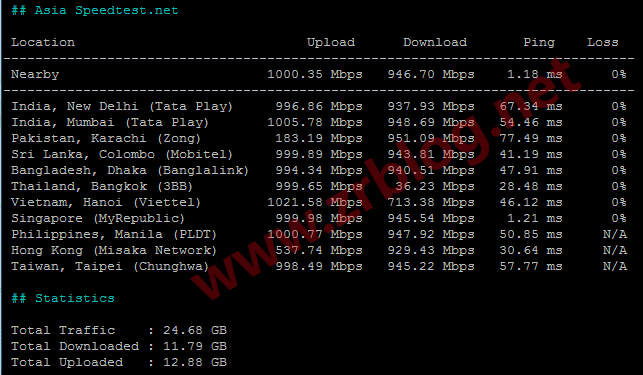Click 'Singapore (MyRepublic)' row
The image size is (643, 375).
pyautogui.click(x=98, y=219)
